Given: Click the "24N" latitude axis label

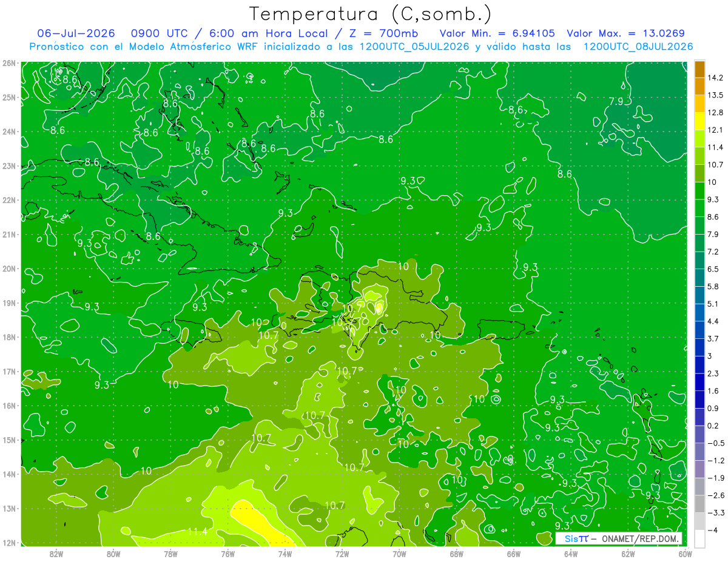Looking at the screenshot, I should [x=8, y=132].
